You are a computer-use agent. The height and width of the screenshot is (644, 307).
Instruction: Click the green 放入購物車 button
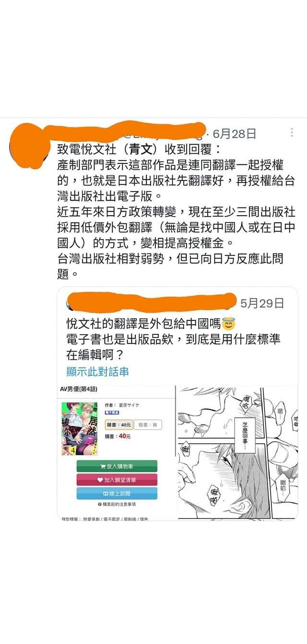pyautogui.click(x=117, y=466)
